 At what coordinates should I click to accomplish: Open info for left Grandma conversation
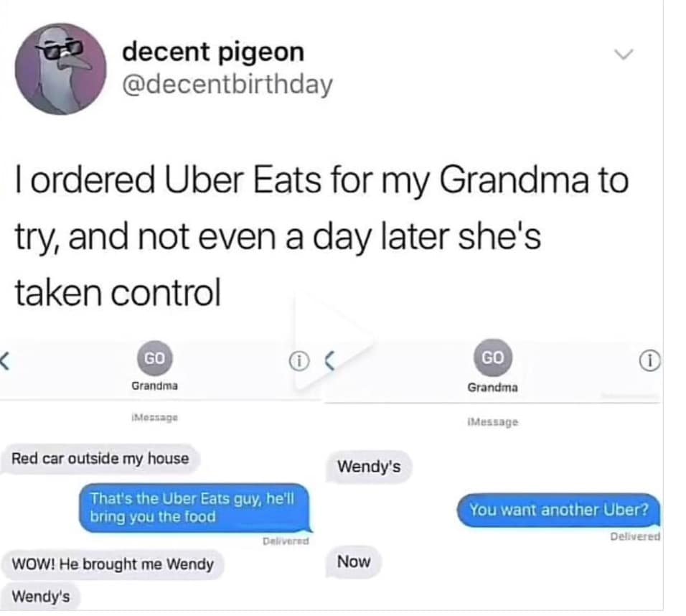pyautogui.click(x=299, y=362)
